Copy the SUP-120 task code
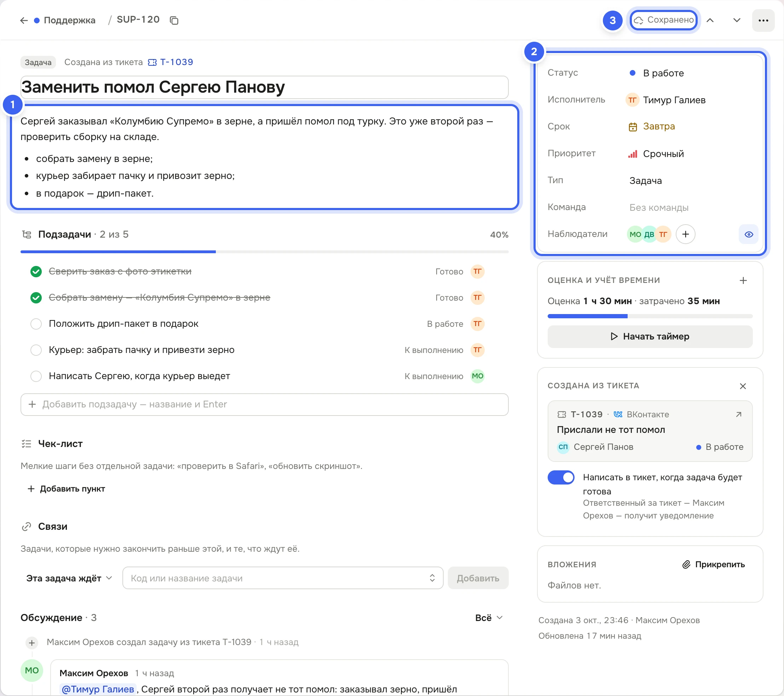 pos(174,20)
